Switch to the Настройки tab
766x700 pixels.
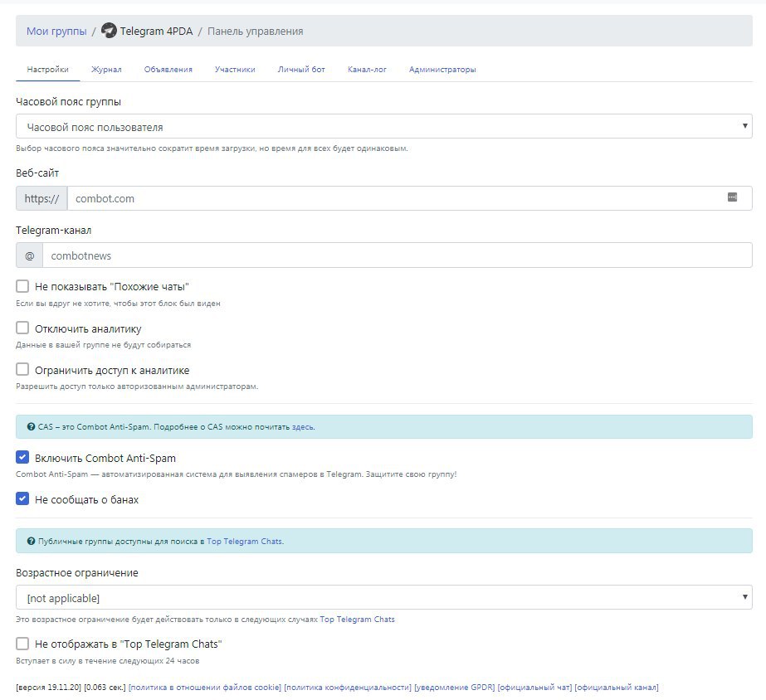pos(47,70)
